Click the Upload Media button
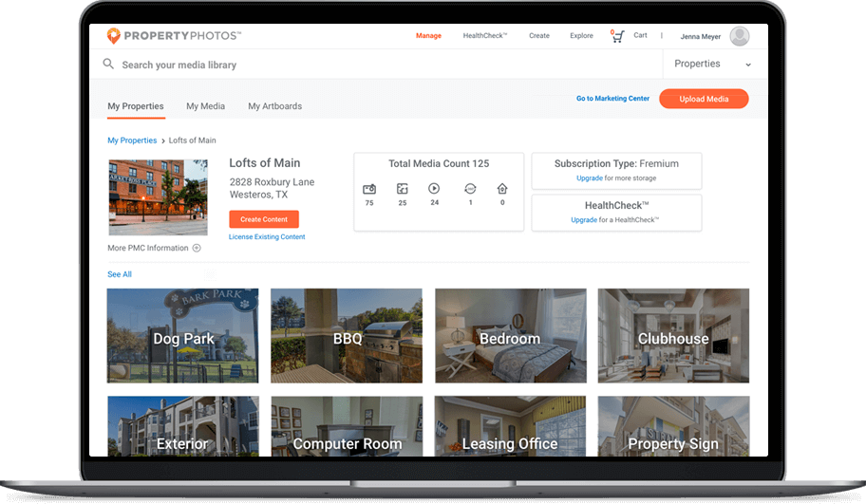The image size is (866, 504). click(705, 99)
